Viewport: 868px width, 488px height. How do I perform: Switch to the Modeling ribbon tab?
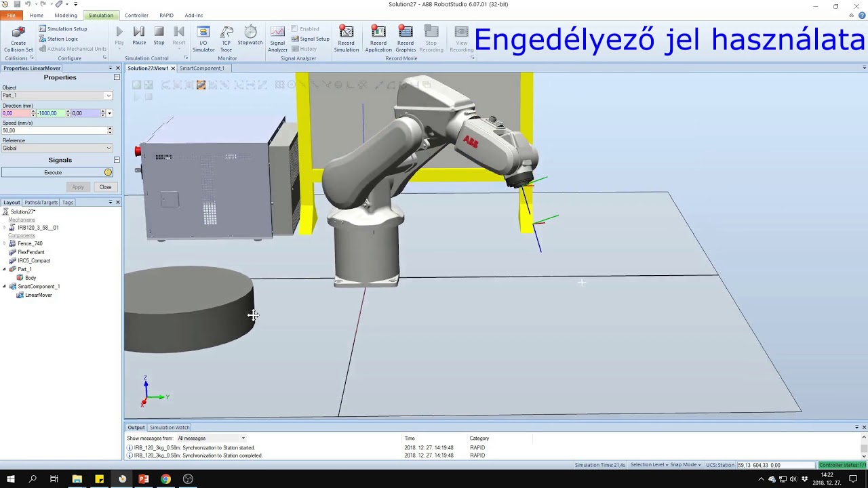tap(66, 15)
